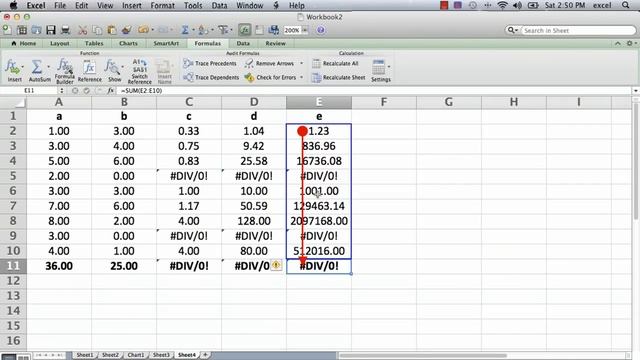Click Recalculate Sheet button

coord(338,77)
